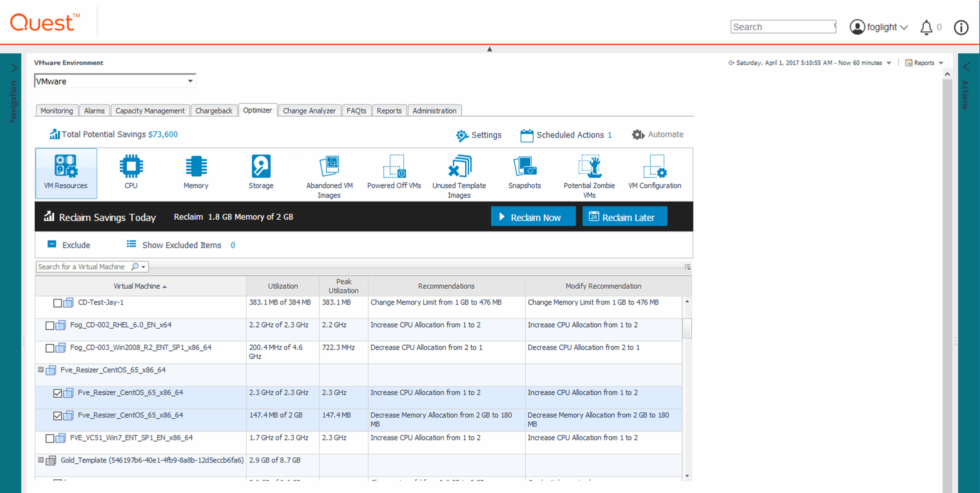Open the Reports tab
980x493 pixels.
[x=389, y=110]
